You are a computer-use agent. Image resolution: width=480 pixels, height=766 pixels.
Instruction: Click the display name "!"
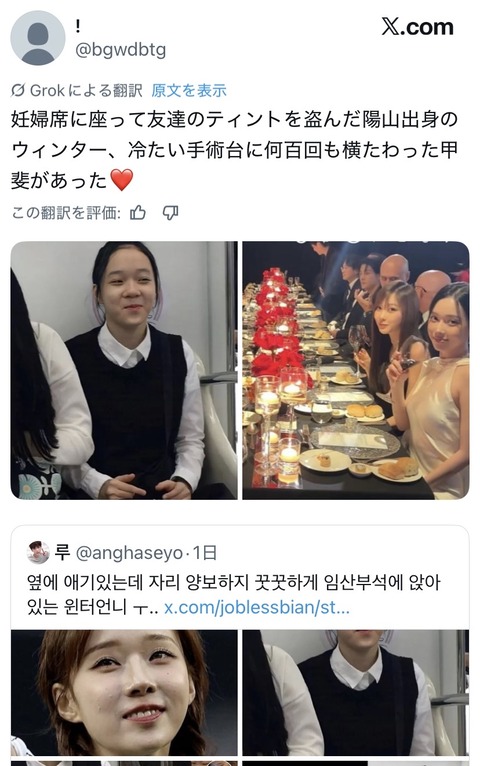coord(78,27)
